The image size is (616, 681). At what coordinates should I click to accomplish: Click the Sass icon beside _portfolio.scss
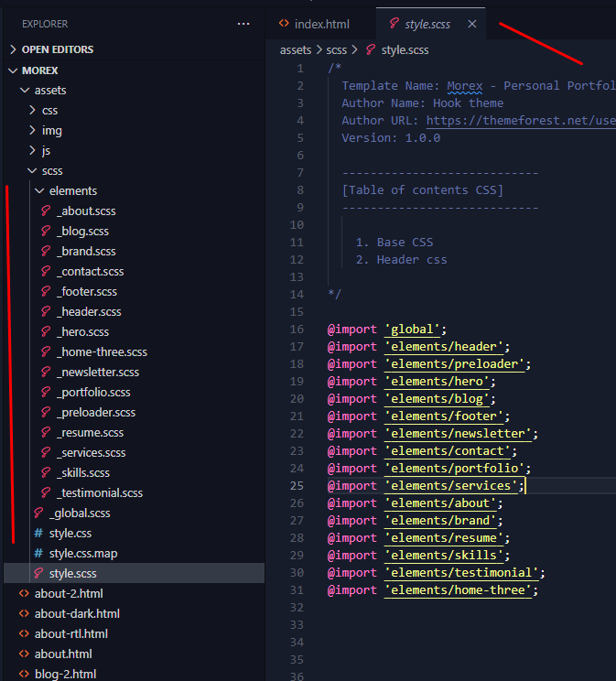tap(46, 392)
